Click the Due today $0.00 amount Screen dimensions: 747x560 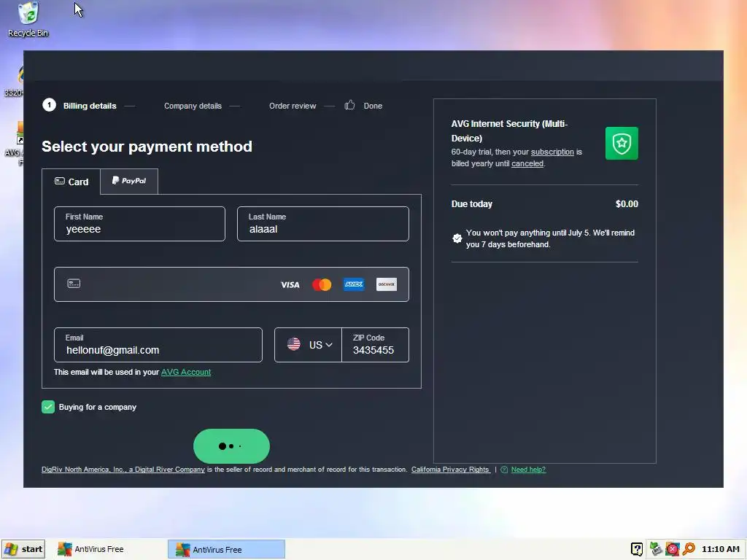coord(627,204)
